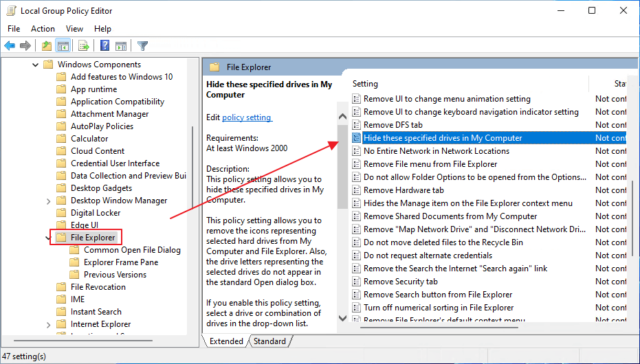Toggle the Show/Hide Action Pane icon
Image resolution: width=640 pixels, height=364 pixels.
[x=121, y=46]
